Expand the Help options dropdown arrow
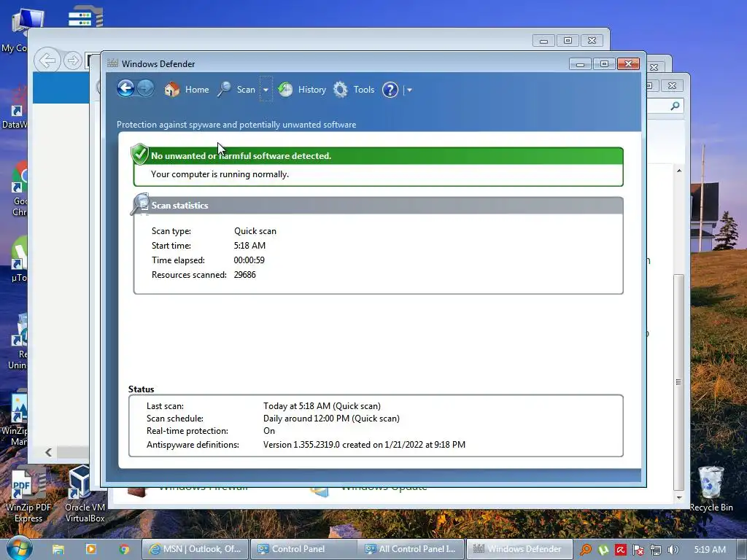Screen dimensions: 747x560 coord(409,90)
